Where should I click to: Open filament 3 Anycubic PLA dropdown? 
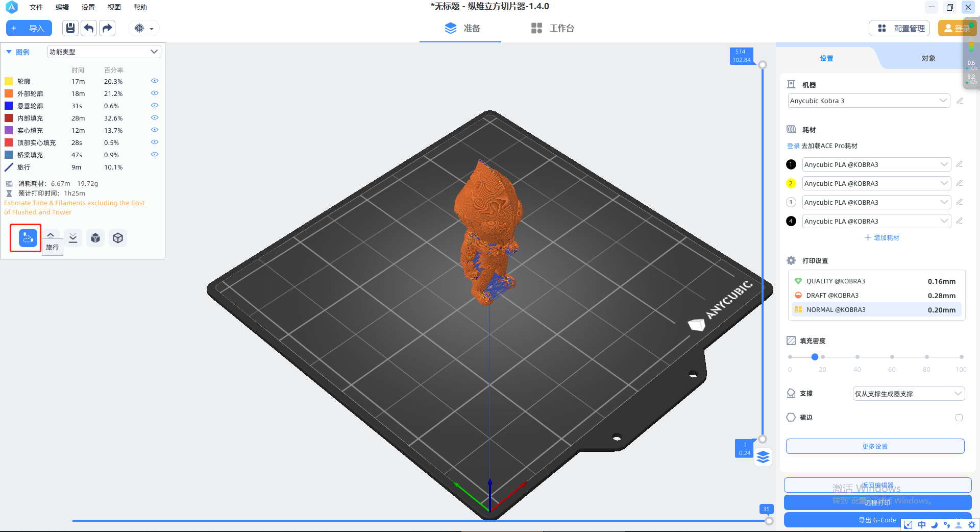click(x=876, y=202)
